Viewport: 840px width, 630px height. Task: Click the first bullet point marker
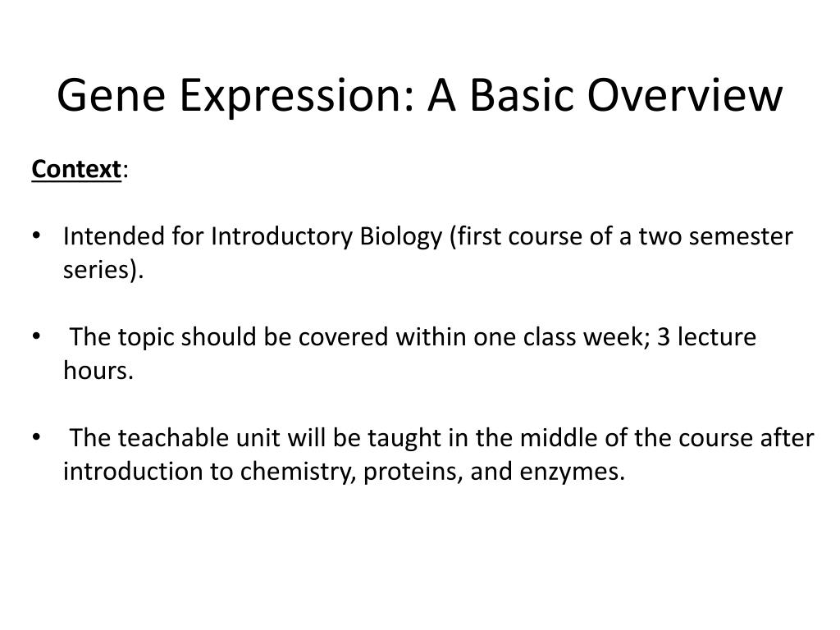[x=36, y=235]
